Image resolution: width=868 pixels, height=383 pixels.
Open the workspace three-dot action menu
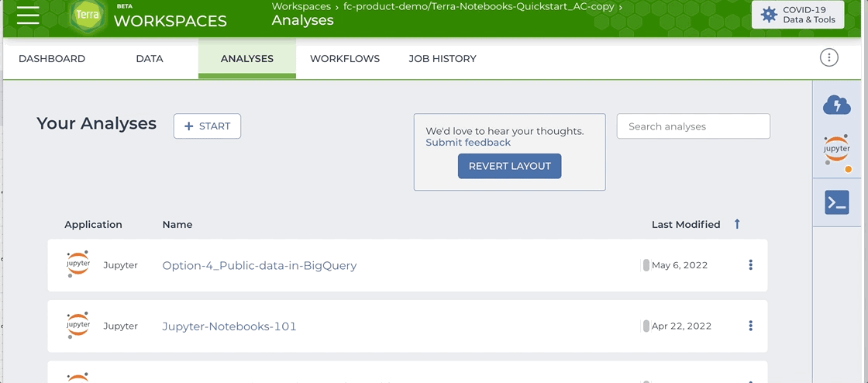point(828,57)
